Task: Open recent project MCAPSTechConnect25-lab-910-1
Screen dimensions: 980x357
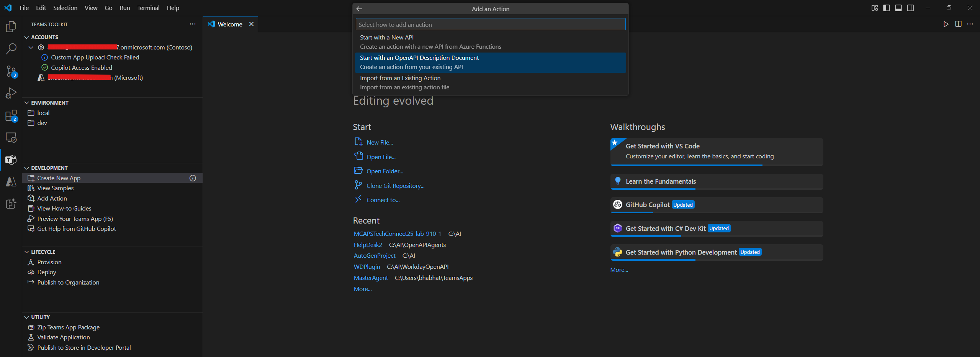Action: [397, 234]
